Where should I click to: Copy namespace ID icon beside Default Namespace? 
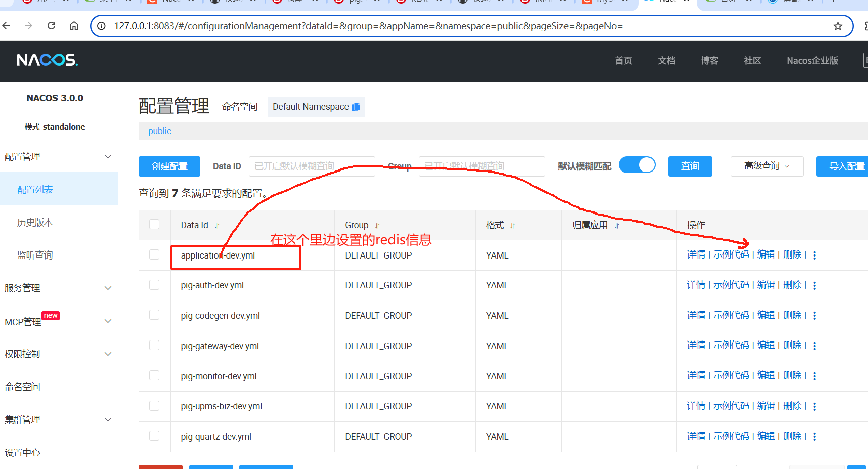(356, 107)
